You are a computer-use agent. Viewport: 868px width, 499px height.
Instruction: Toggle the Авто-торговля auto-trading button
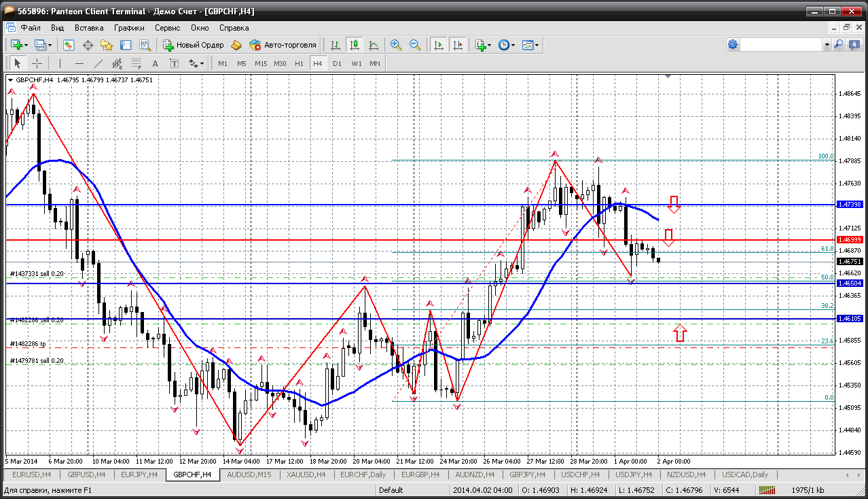point(283,45)
